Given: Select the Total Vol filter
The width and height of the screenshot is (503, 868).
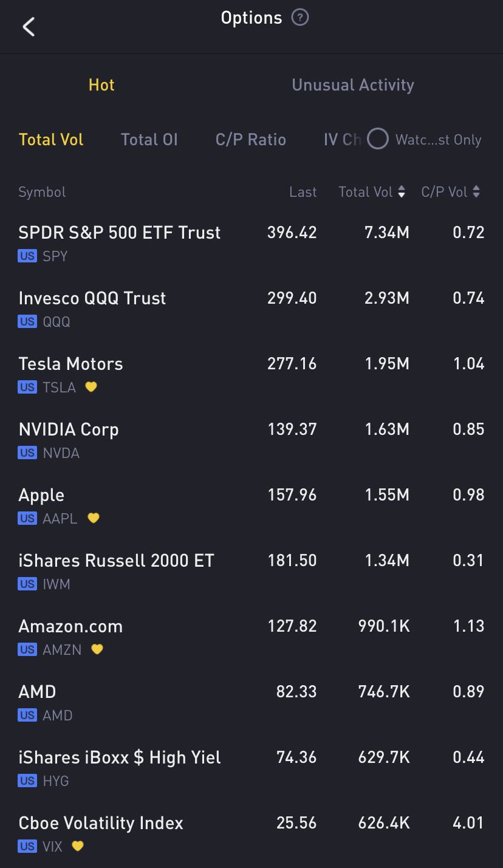Looking at the screenshot, I should [x=51, y=140].
